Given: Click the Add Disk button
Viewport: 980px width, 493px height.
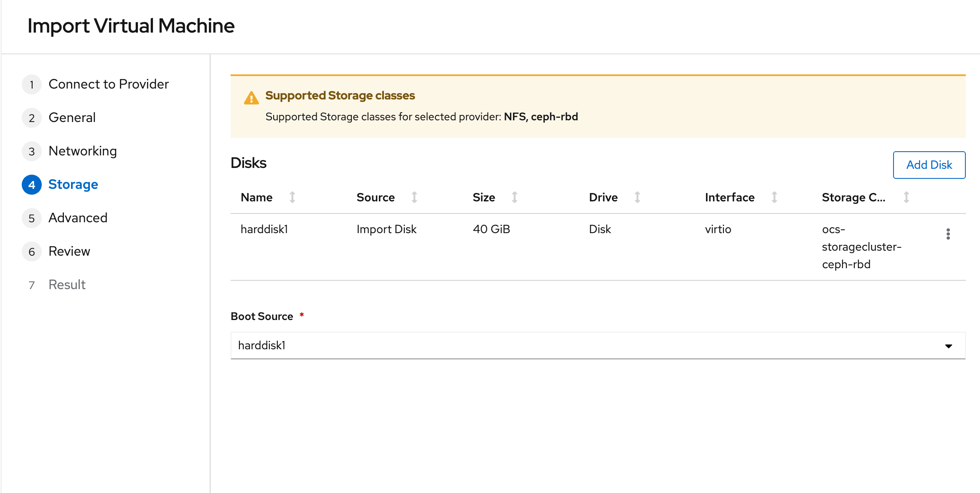Looking at the screenshot, I should click(x=929, y=165).
